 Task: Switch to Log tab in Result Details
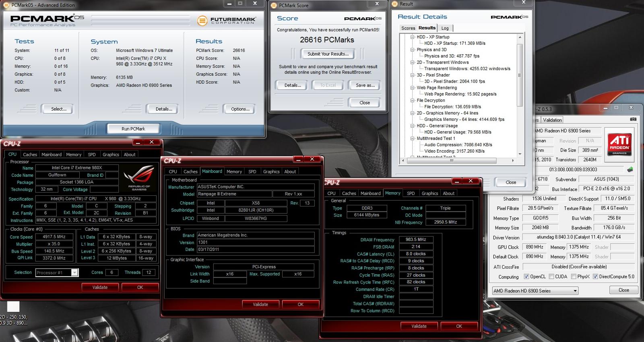(x=445, y=28)
